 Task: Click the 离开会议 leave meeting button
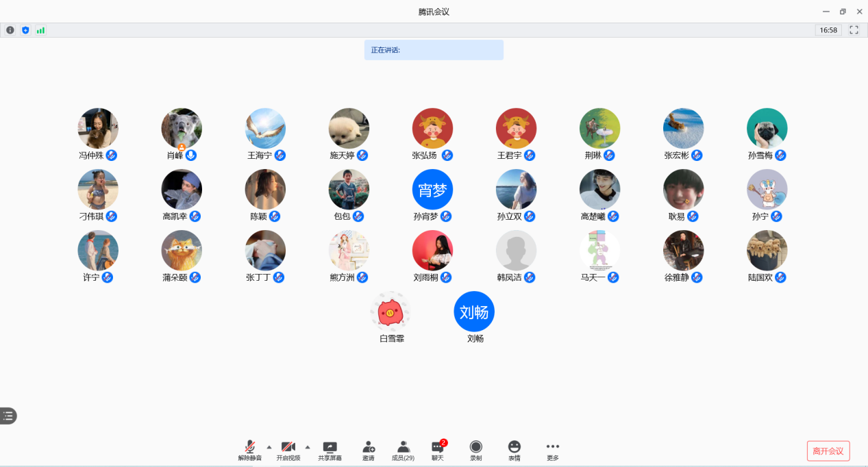coord(828,451)
